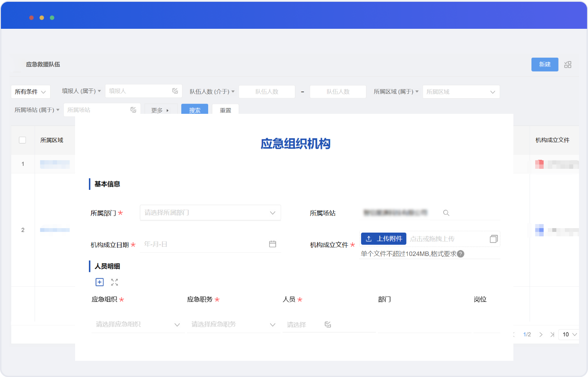Click the 上传附件 button
Screen dimensions: 588x377
tap(383, 238)
